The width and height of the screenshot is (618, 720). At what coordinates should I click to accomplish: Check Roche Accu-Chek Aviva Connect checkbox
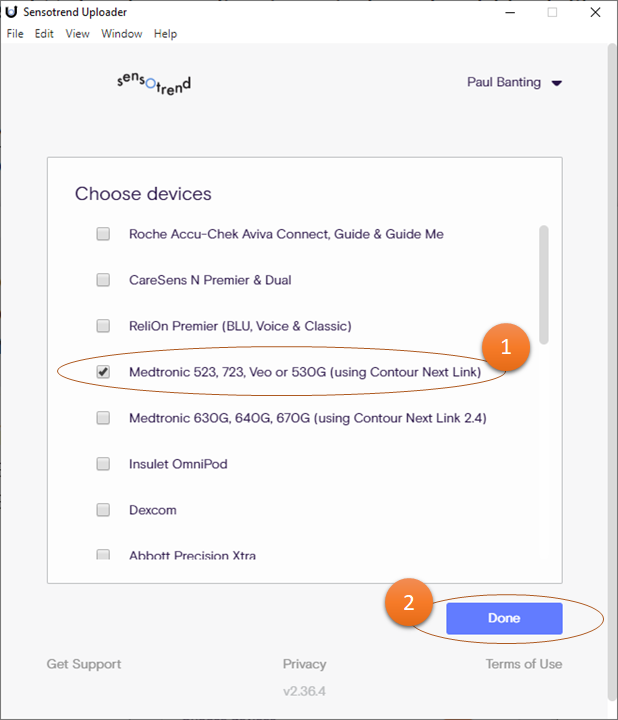(x=103, y=234)
